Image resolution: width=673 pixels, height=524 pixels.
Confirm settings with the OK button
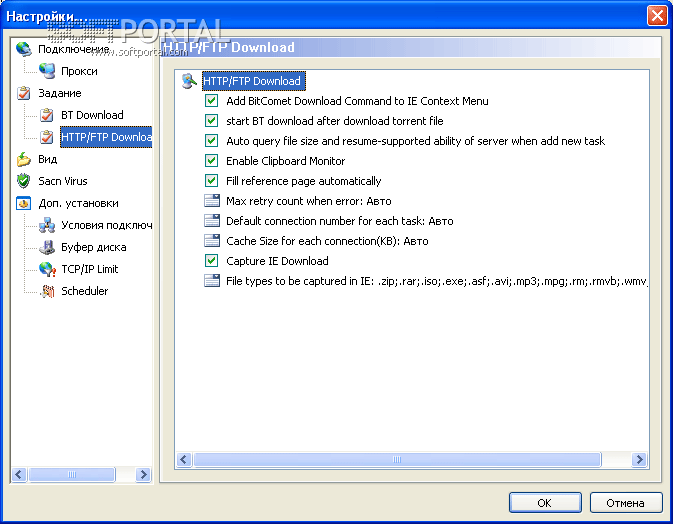coord(545,503)
